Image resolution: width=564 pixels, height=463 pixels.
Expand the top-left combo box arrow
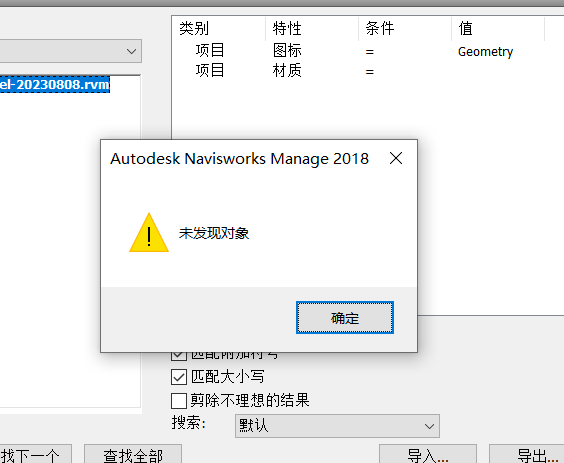click(132, 51)
